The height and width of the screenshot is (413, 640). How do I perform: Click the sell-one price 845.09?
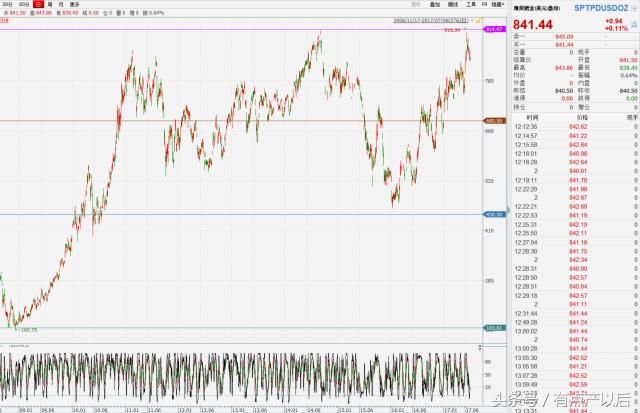pos(564,37)
